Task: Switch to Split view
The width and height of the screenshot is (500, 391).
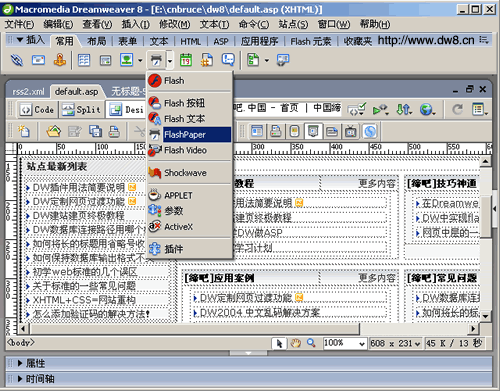Action: pos(82,110)
